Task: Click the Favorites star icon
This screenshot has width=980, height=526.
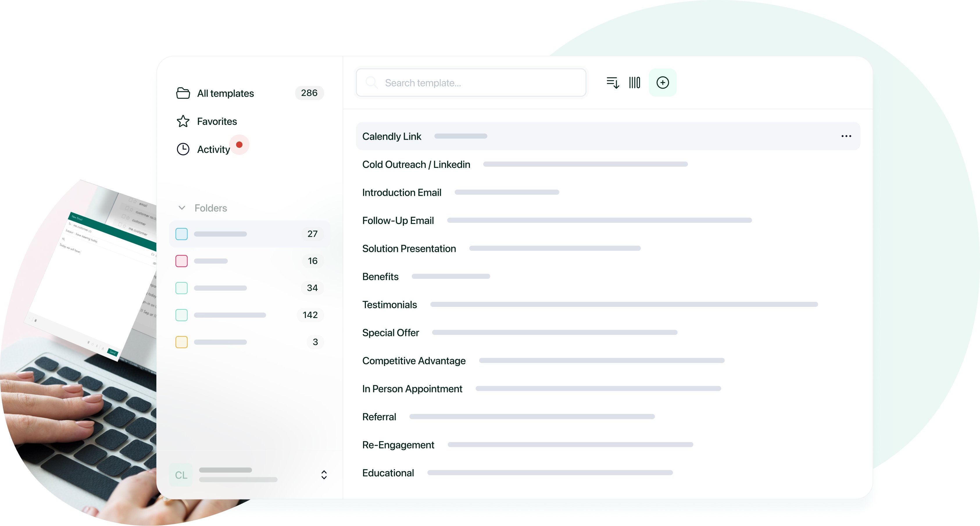Action: [183, 121]
